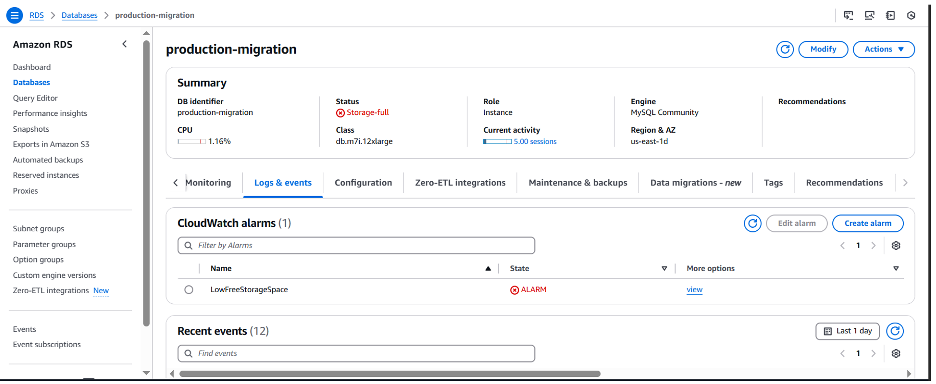Click the Create alarm button
The width and height of the screenshot is (936, 384).
[x=867, y=223]
